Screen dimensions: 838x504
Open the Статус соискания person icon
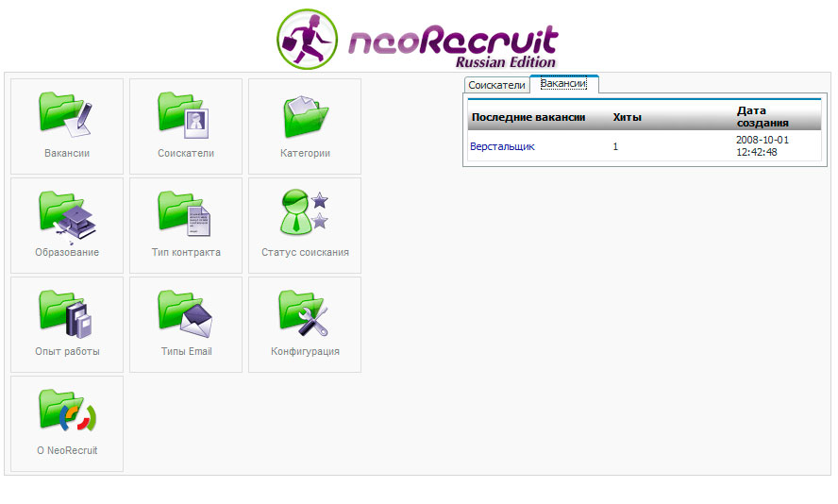pyautogui.click(x=304, y=212)
